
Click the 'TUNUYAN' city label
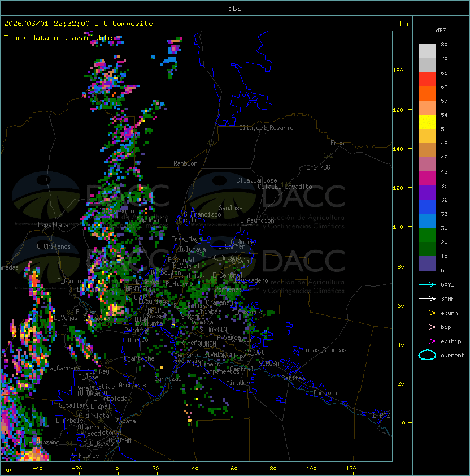(120, 440)
